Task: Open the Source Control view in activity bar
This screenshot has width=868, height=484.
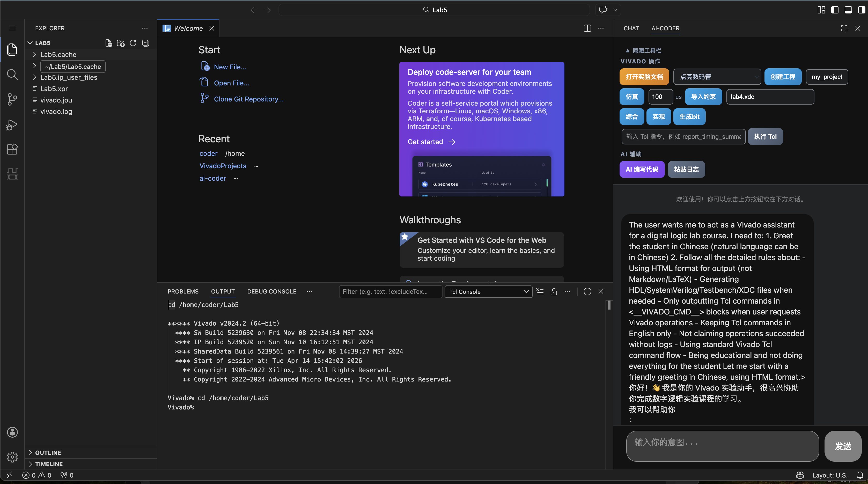Action: click(12, 99)
